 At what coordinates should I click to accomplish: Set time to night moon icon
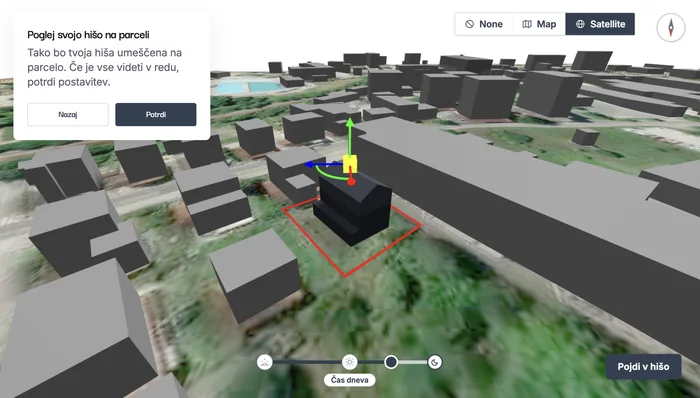coord(435,362)
